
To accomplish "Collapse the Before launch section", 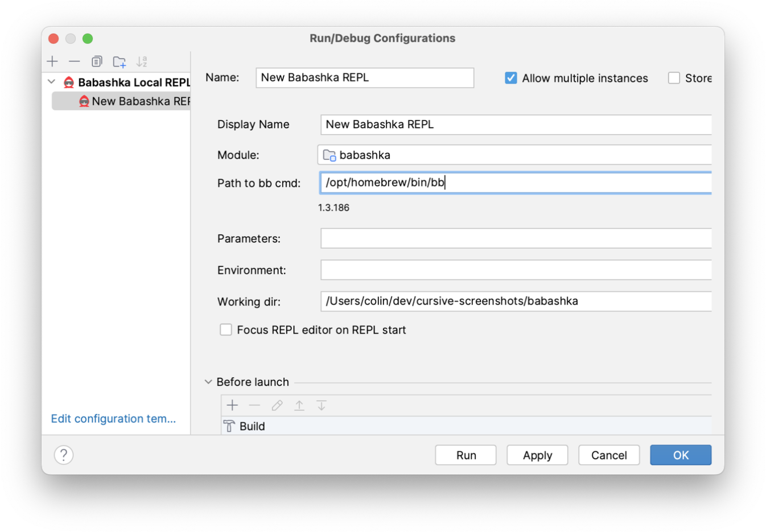I will tap(208, 382).
